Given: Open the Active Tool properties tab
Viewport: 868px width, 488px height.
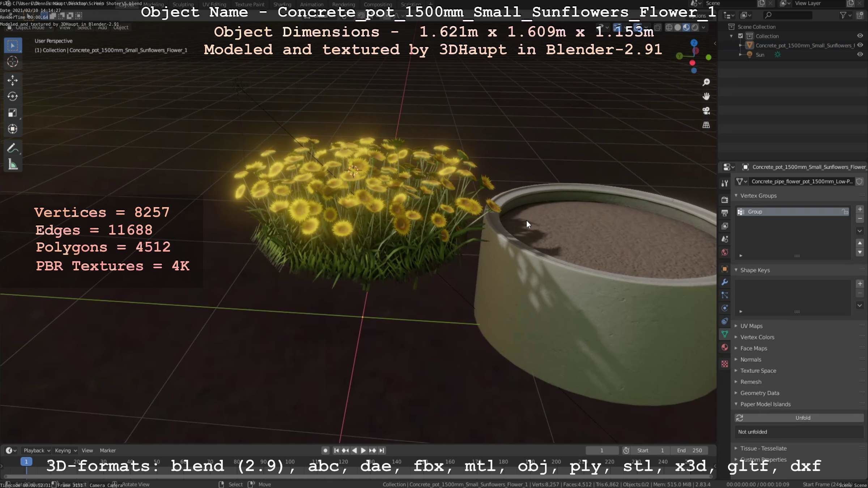Looking at the screenshot, I should [724, 183].
